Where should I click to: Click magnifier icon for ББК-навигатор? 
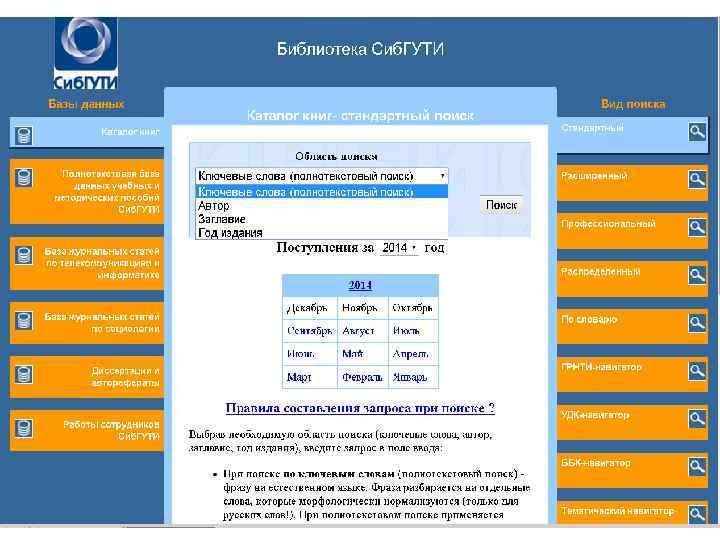[697, 467]
